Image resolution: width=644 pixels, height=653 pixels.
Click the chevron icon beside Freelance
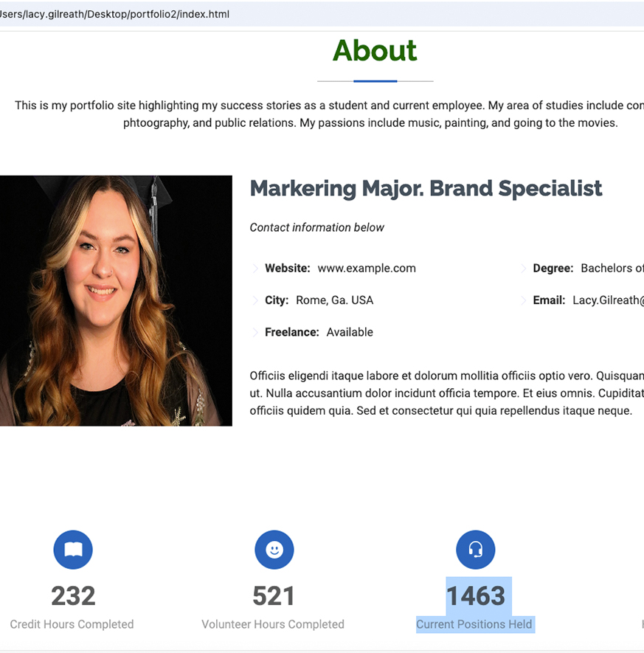tap(255, 332)
